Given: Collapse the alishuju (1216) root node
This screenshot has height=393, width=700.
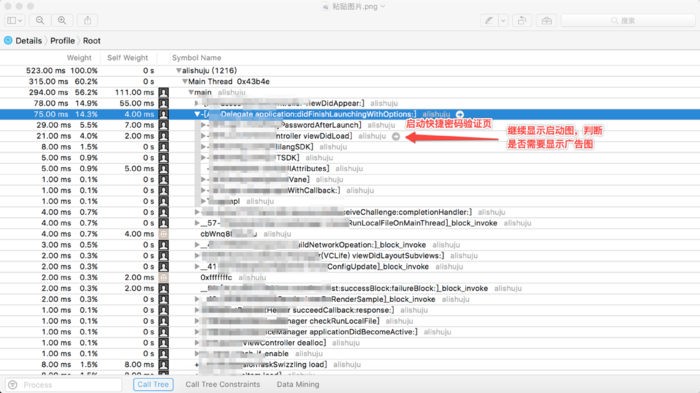Looking at the screenshot, I should tap(179, 71).
